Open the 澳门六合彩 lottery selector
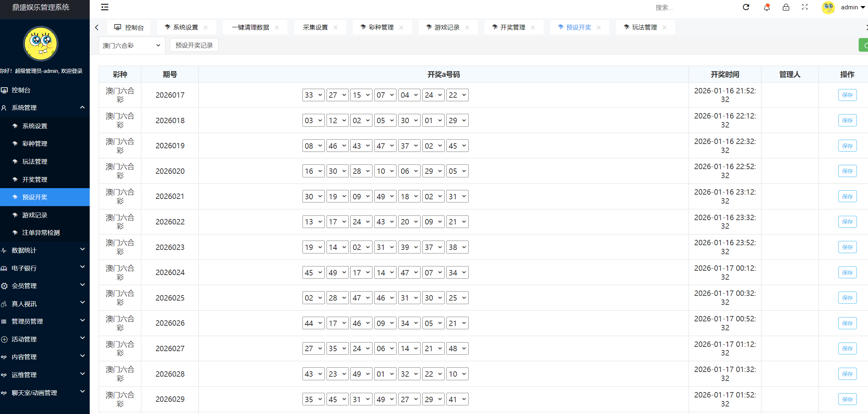This screenshot has width=868, height=414. 132,45
